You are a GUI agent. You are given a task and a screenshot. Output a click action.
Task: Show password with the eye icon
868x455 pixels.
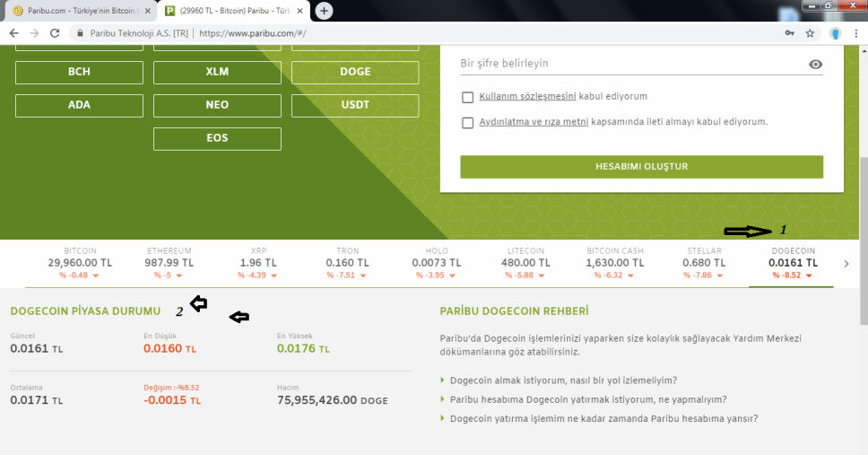(815, 65)
